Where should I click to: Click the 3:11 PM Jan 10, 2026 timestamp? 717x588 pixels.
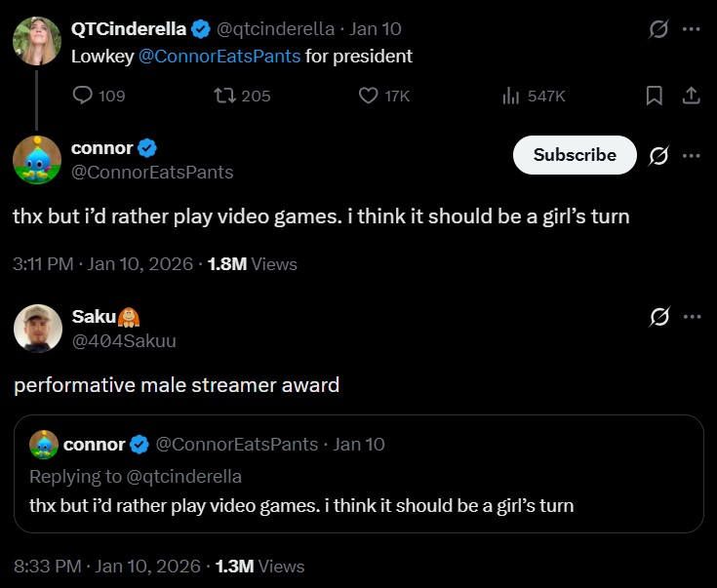coord(100,263)
